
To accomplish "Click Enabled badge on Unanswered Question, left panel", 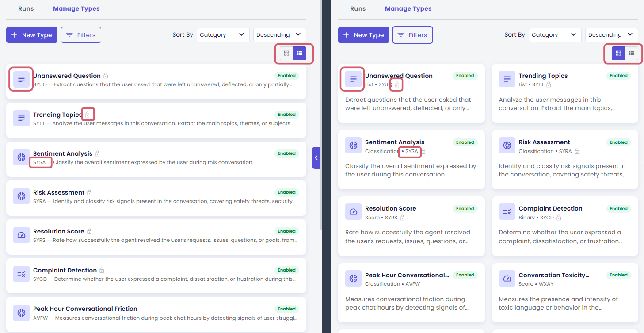I will (287, 76).
